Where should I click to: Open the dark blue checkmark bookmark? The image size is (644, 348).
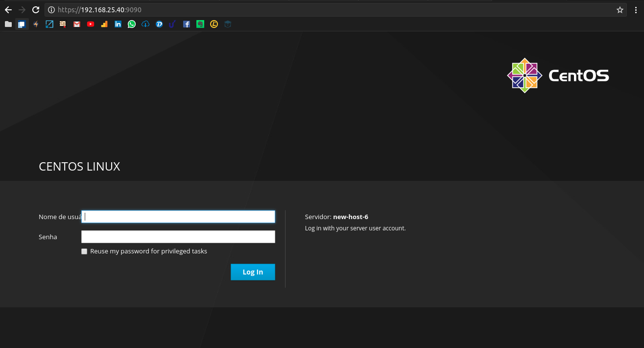tap(173, 24)
